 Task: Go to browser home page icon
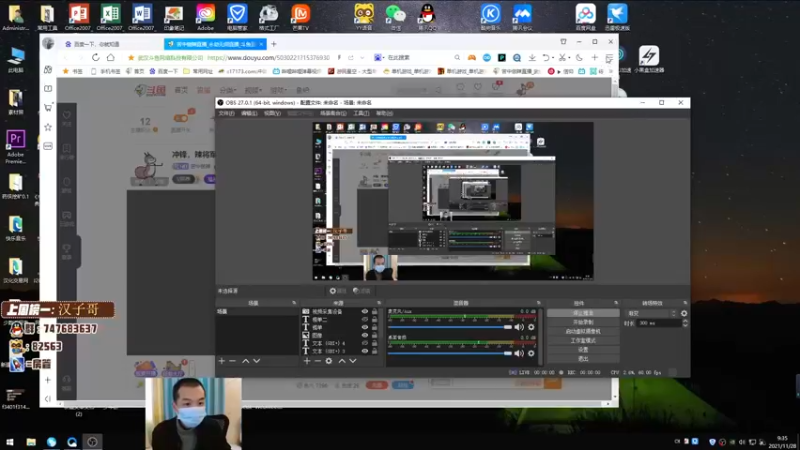[111, 58]
